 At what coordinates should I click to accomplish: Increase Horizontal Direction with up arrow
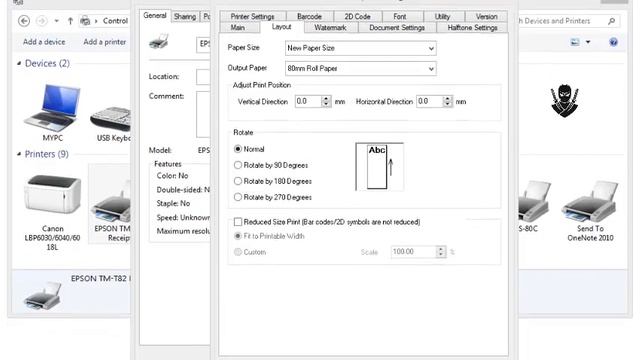(x=447, y=98)
